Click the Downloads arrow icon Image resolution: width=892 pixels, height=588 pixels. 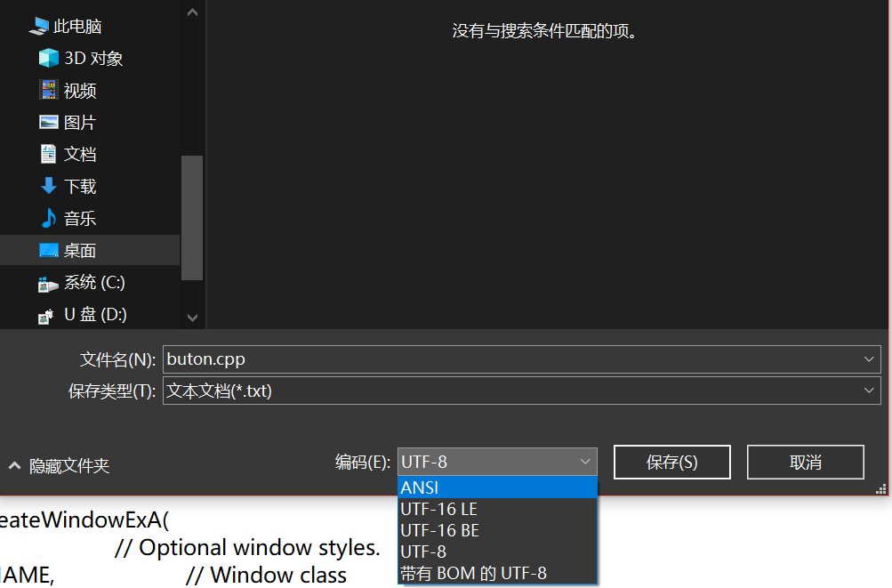click(x=49, y=186)
